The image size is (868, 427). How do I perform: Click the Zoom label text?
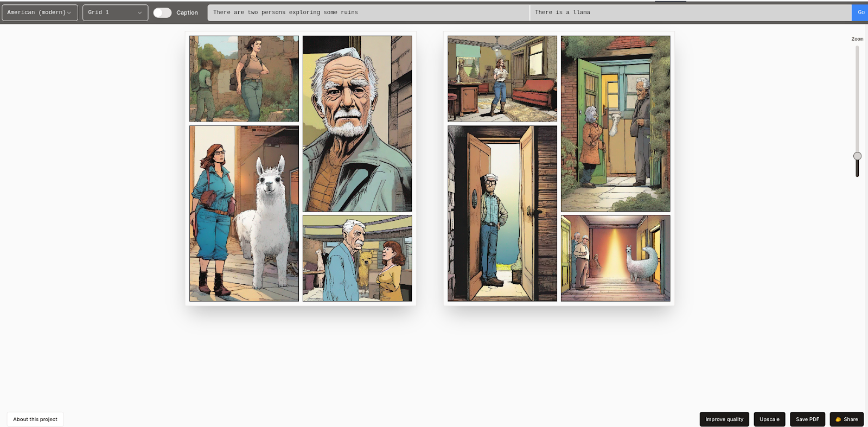(x=857, y=39)
